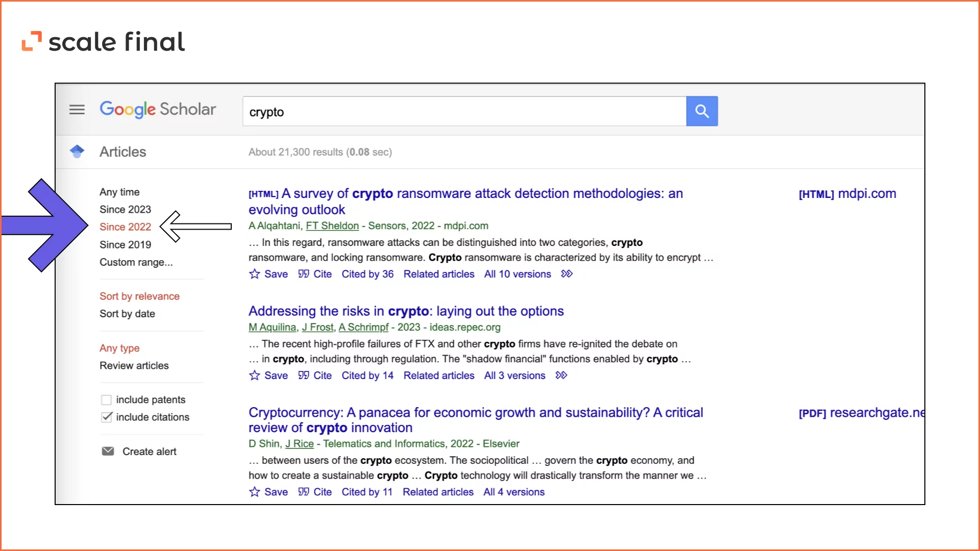Open All 10 versions link
This screenshot has width=980, height=551.
(518, 274)
